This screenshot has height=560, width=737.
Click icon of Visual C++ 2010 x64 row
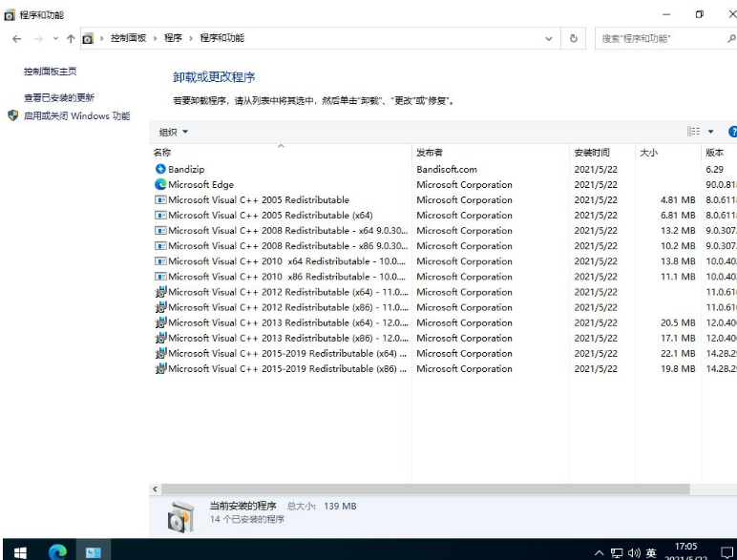coord(160,261)
